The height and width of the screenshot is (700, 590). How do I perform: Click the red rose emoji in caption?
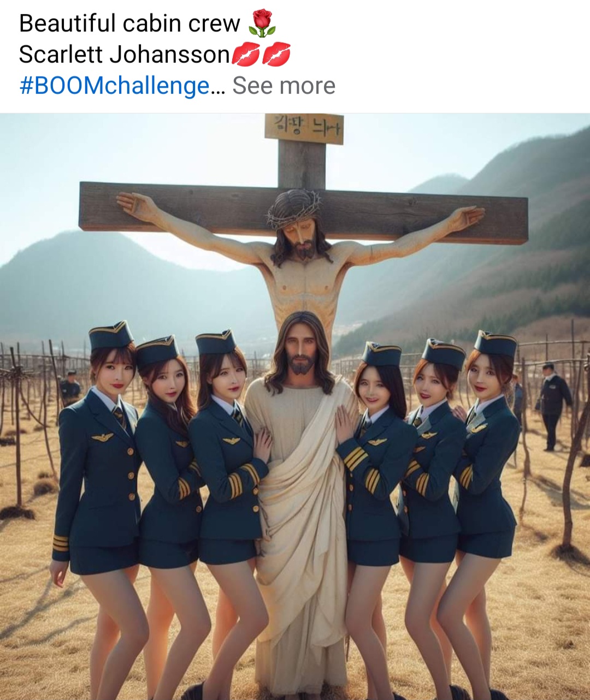262,23
